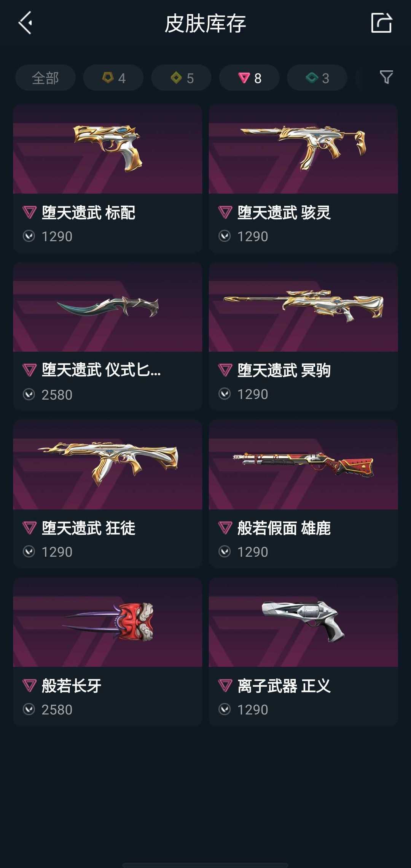The height and width of the screenshot is (868, 411).
Task: Select the orange tier tab showing 4
Action: pos(113,78)
